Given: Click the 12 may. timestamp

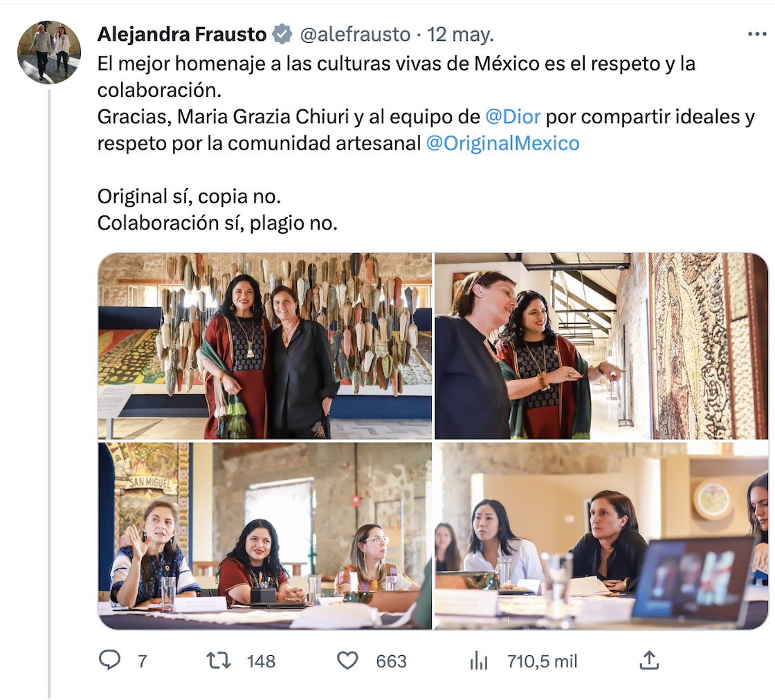Looking at the screenshot, I should pos(461,34).
